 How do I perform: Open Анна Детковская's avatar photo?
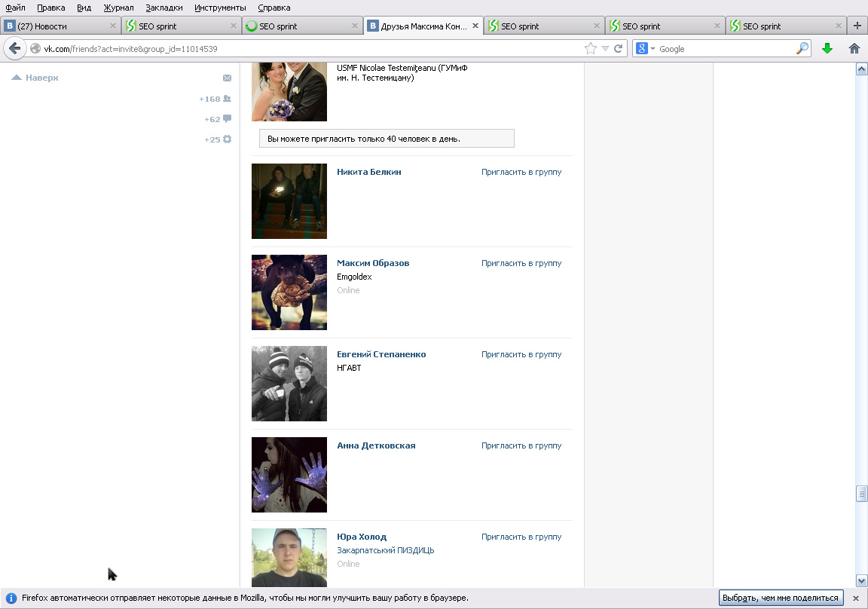289,475
